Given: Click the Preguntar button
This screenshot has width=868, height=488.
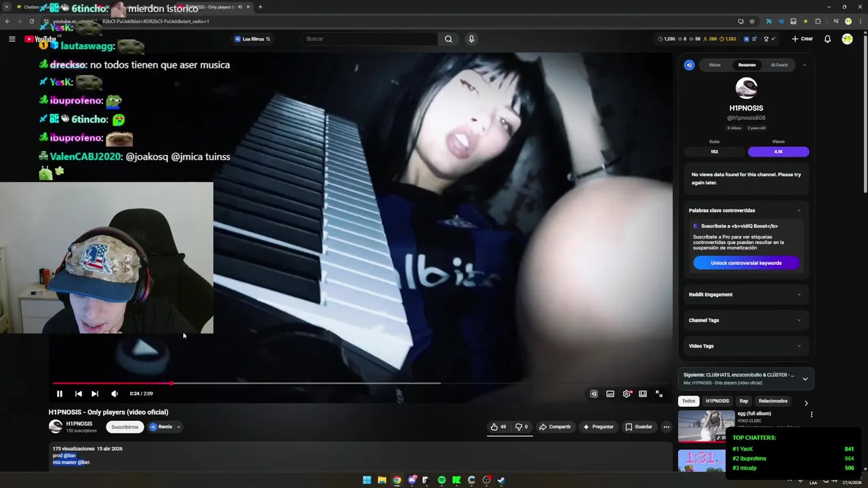Looking at the screenshot, I should pos(598,427).
